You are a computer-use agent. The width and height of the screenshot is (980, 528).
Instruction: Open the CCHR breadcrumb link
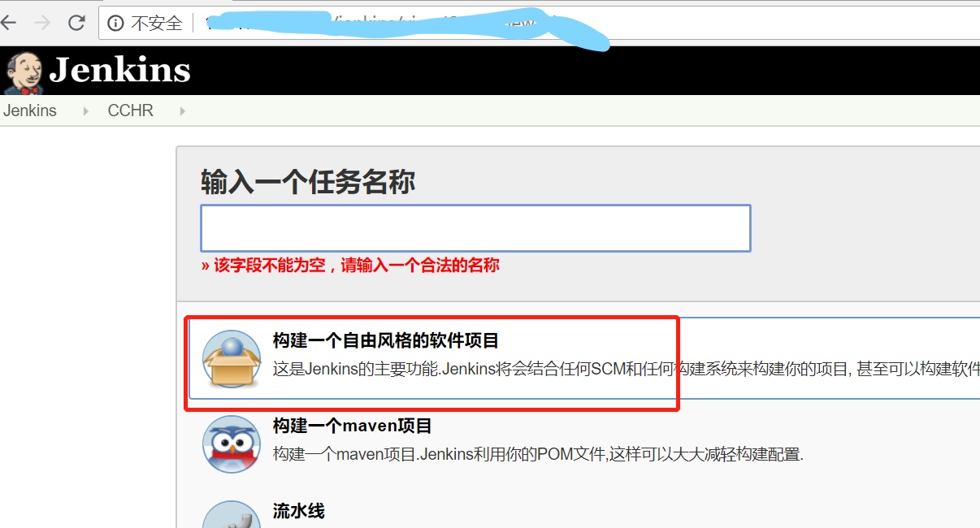click(130, 110)
